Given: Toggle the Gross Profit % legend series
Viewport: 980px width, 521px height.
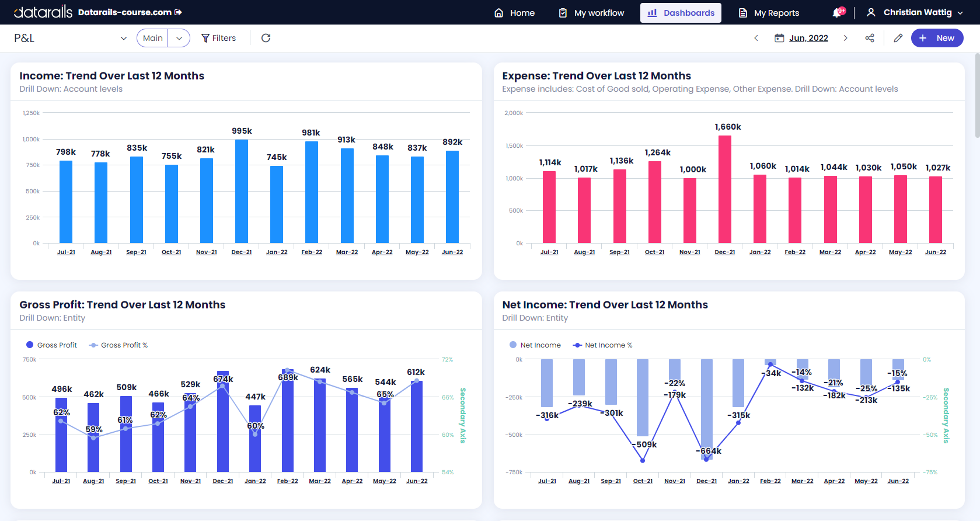Looking at the screenshot, I should tap(118, 345).
